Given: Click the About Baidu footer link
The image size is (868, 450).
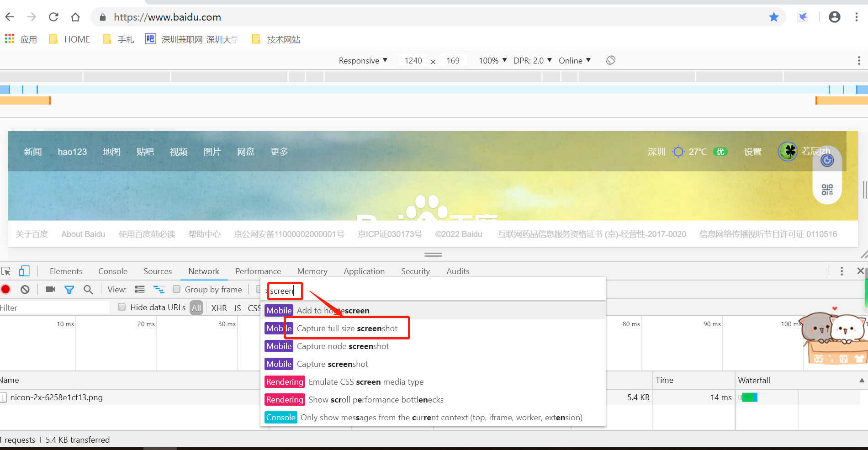Looking at the screenshot, I should tap(83, 234).
